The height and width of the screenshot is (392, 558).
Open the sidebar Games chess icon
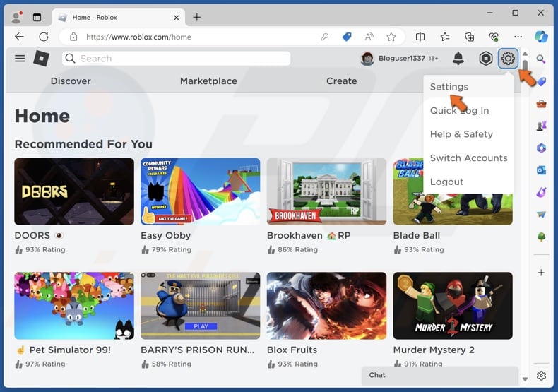point(541,126)
